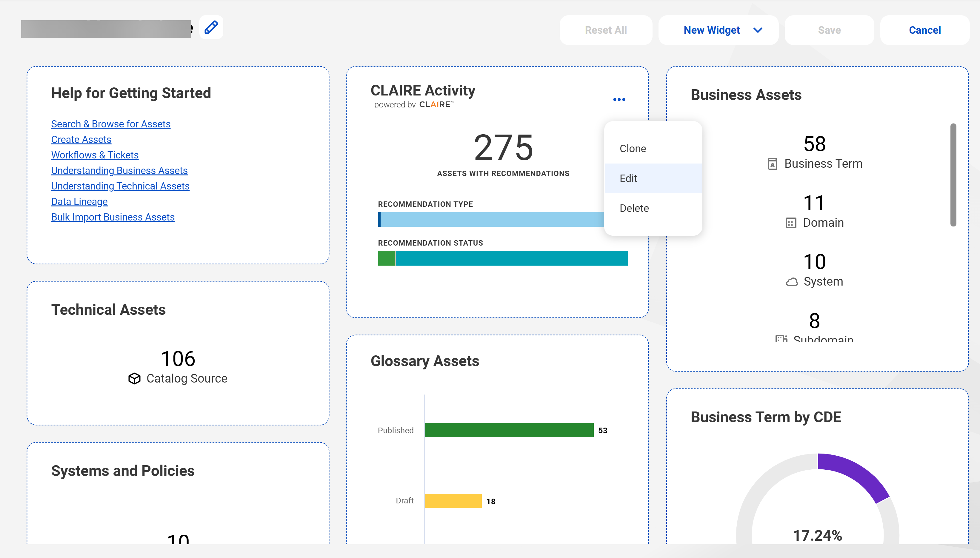Click the Business Assets widget scrollbar
Screen dimensions: 980x558
(x=953, y=175)
